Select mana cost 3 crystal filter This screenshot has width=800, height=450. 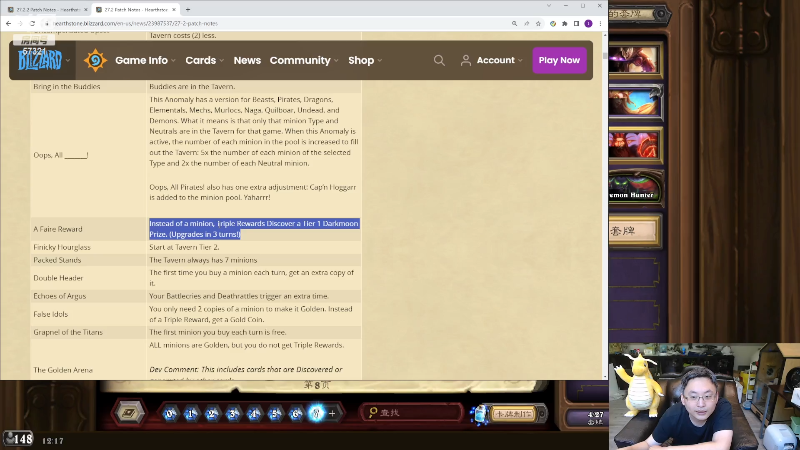click(x=233, y=413)
